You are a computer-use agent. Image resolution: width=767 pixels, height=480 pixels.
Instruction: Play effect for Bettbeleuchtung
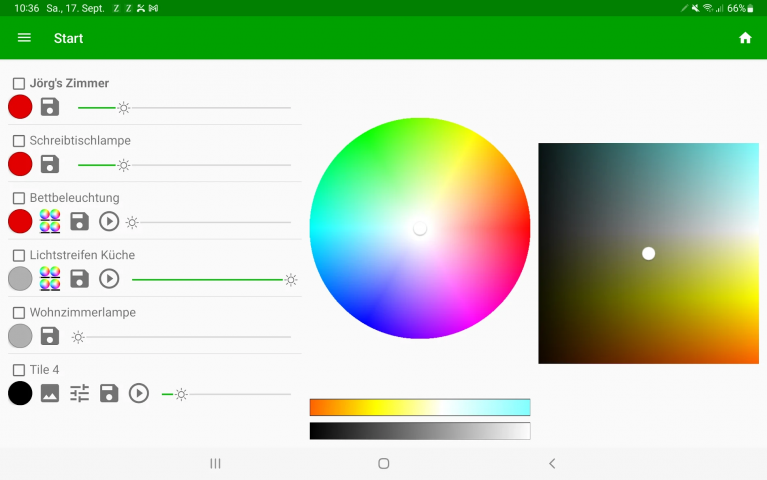[x=109, y=221]
